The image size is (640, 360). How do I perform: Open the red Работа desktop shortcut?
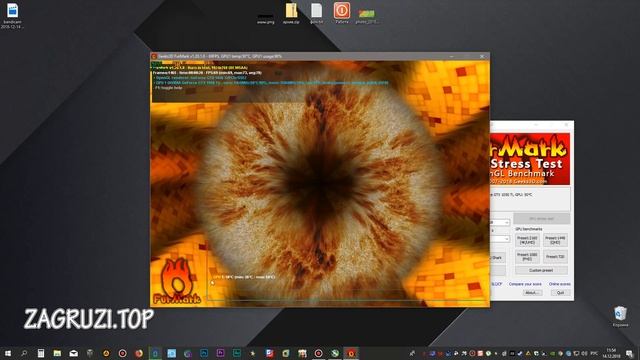point(342,13)
